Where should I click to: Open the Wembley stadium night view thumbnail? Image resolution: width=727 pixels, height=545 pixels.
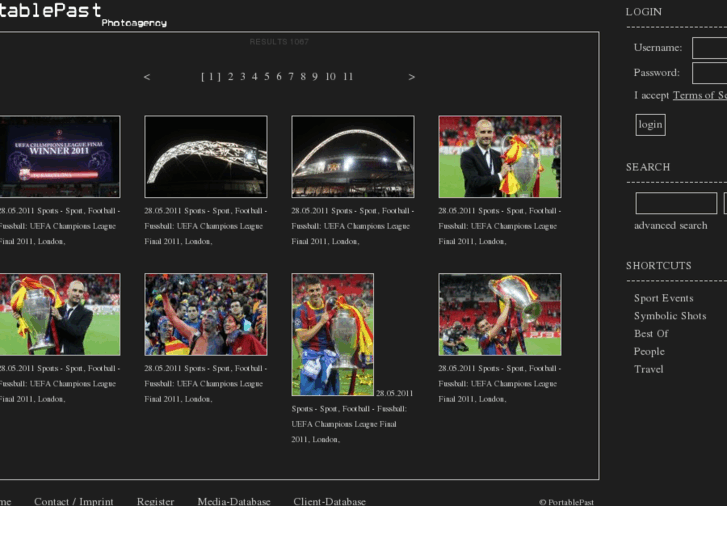[353, 157]
